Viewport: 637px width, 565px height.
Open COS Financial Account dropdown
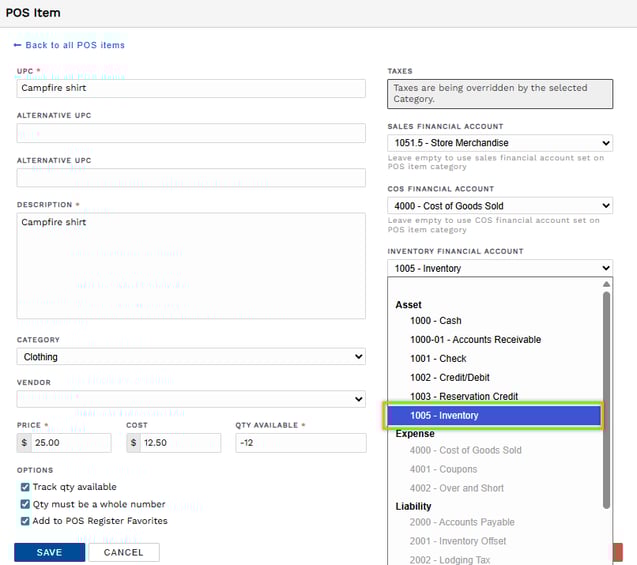(x=499, y=206)
